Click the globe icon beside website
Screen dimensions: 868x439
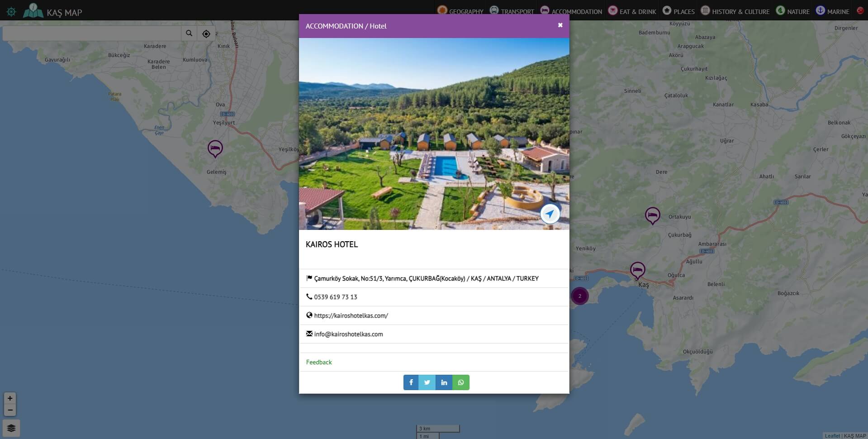tap(309, 315)
